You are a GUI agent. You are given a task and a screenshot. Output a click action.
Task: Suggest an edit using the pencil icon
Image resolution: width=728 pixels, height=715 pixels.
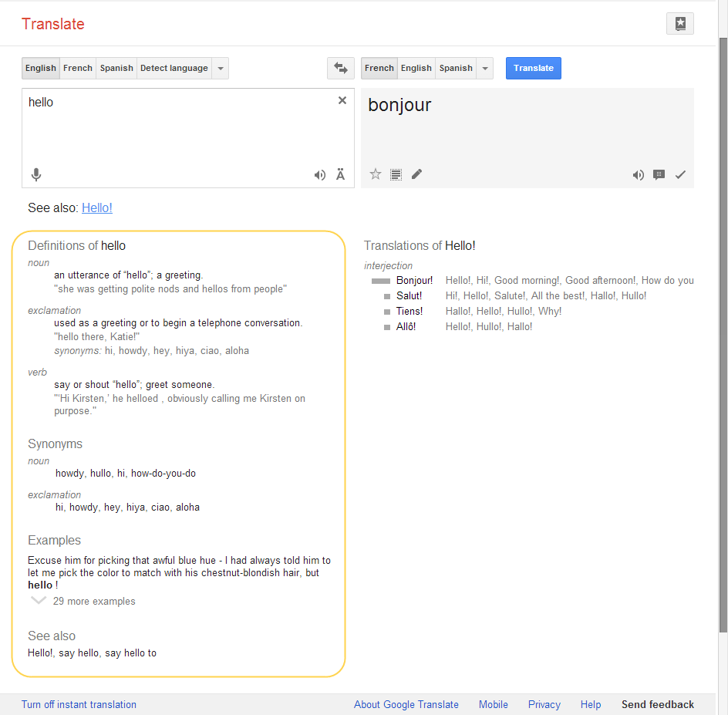[416, 174]
